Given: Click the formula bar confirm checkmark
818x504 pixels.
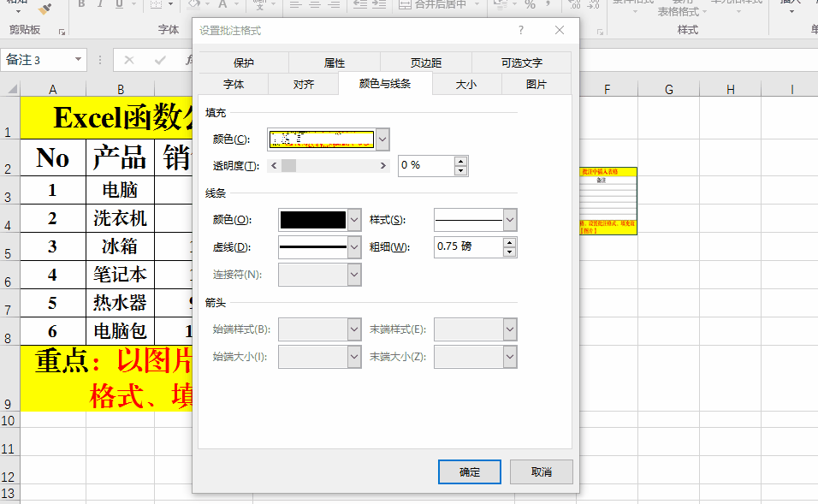Looking at the screenshot, I should point(160,60).
